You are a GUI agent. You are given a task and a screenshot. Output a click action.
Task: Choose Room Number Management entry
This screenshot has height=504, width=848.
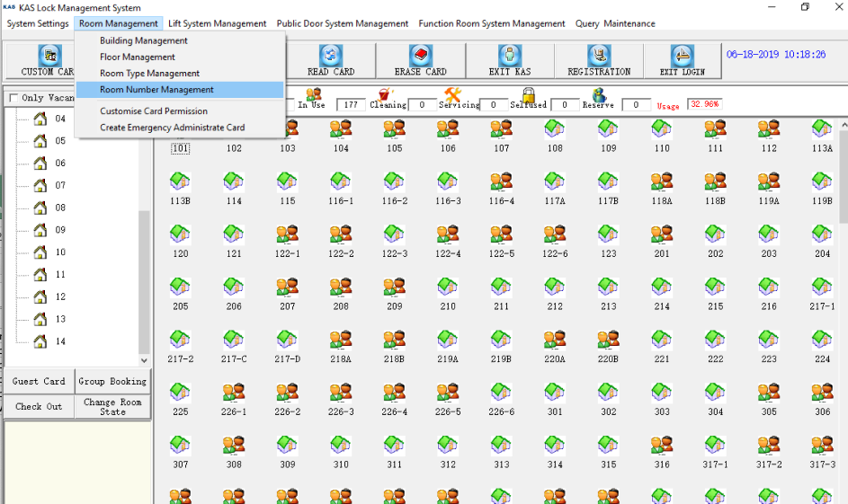coord(180,90)
